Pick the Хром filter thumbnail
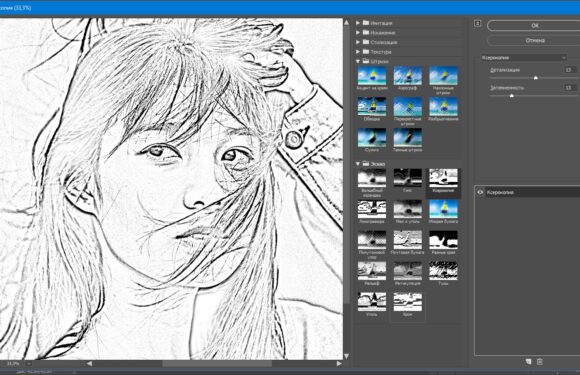Screen dimensions: 580x375 pyautogui.click(x=407, y=302)
